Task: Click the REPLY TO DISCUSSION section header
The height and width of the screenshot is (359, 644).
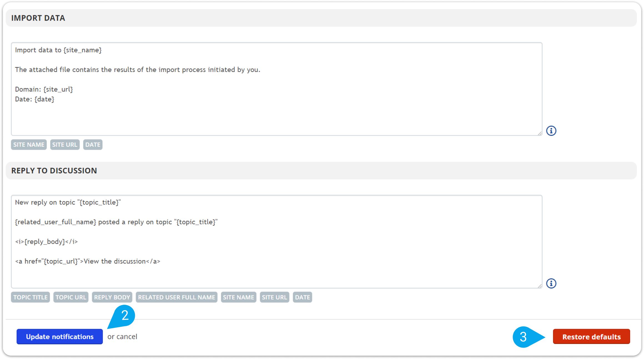Action: (x=321, y=171)
